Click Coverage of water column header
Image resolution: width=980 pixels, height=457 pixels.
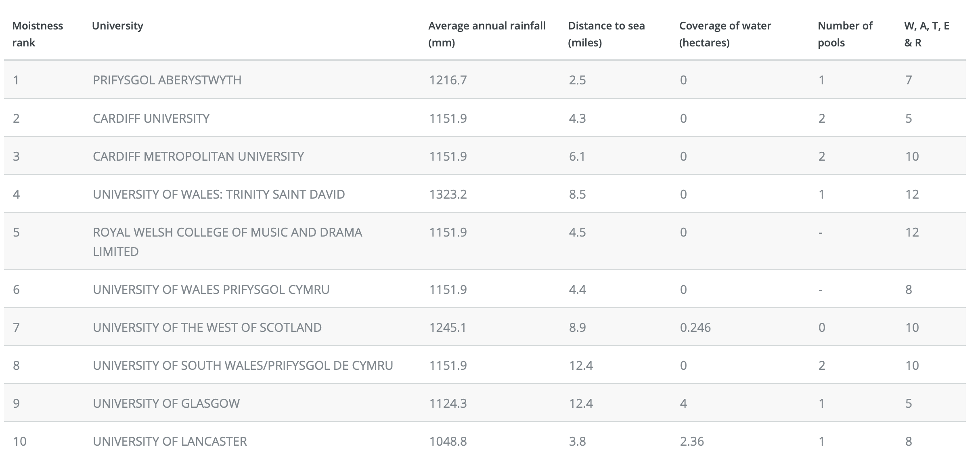725,34
